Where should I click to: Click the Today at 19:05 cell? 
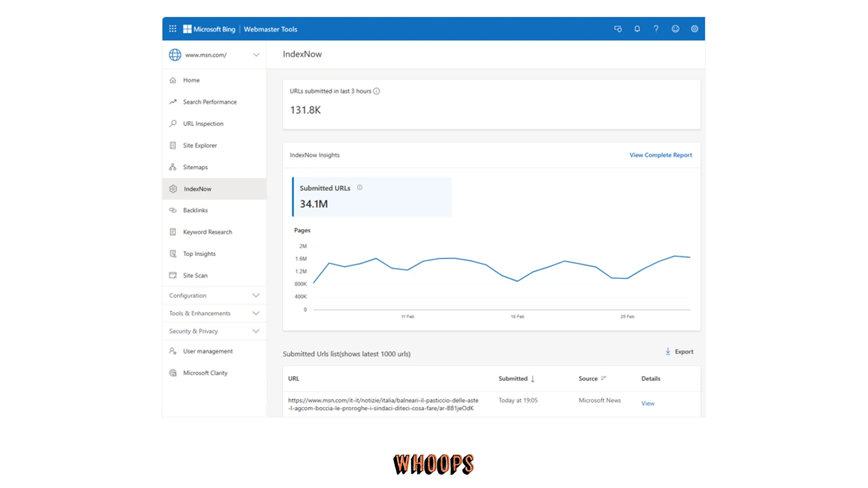pos(518,400)
